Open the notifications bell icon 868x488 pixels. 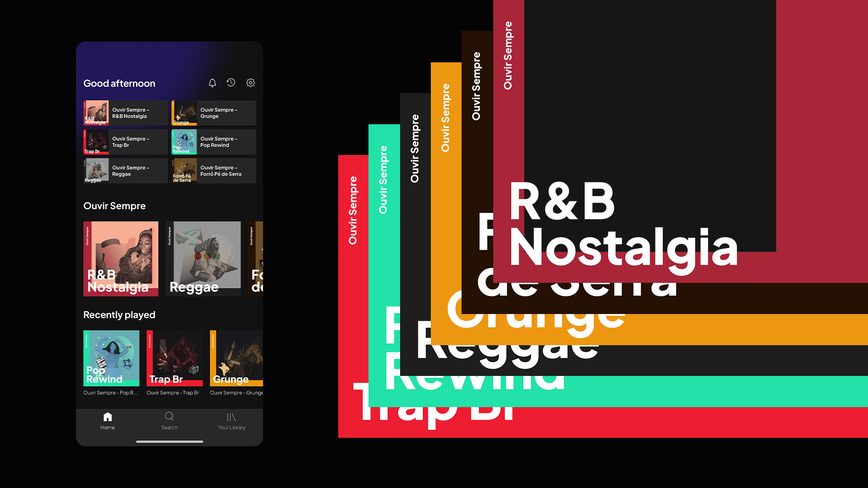tap(212, 83)
